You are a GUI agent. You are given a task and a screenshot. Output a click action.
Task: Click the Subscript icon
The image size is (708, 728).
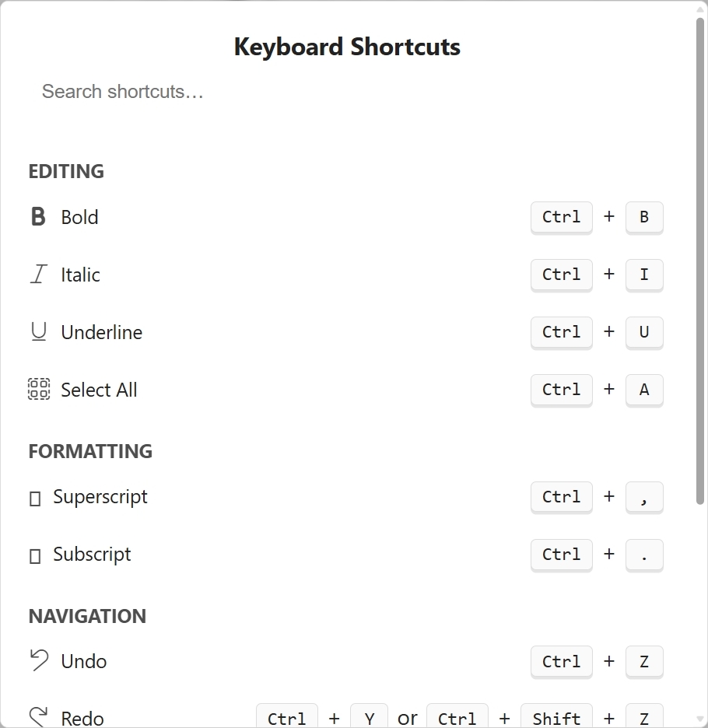[x=35, y=556]
